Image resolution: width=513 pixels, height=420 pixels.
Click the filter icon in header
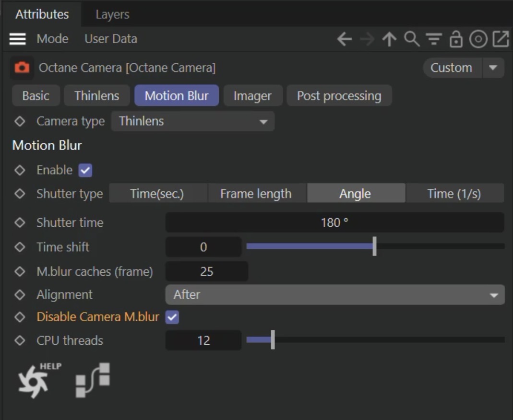[x=434, y=39]
